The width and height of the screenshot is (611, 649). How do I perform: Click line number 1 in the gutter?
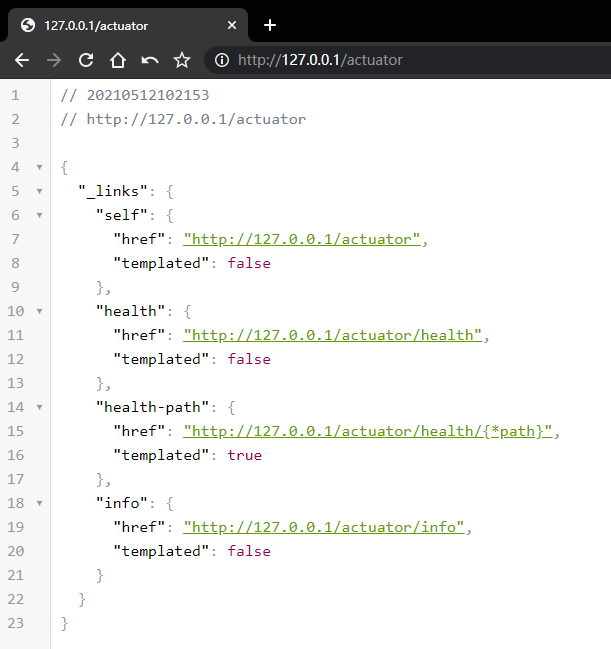click(x=15, y=96)
